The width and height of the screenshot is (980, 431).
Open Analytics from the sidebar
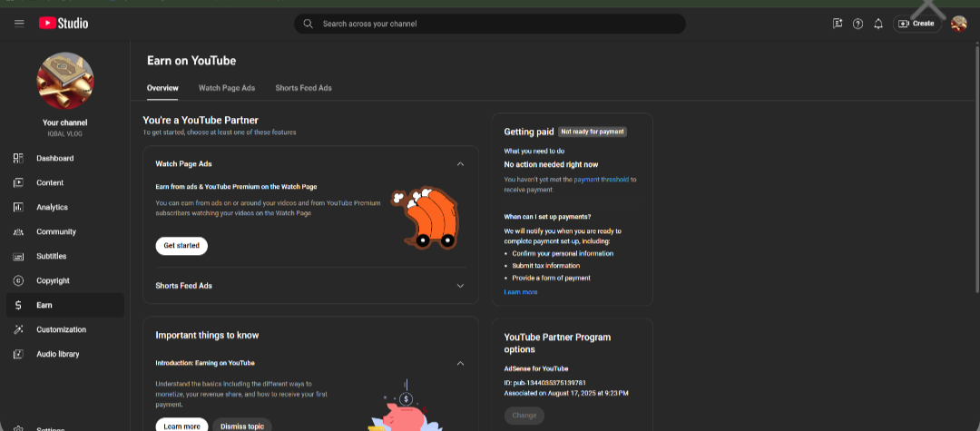(52, 208)
